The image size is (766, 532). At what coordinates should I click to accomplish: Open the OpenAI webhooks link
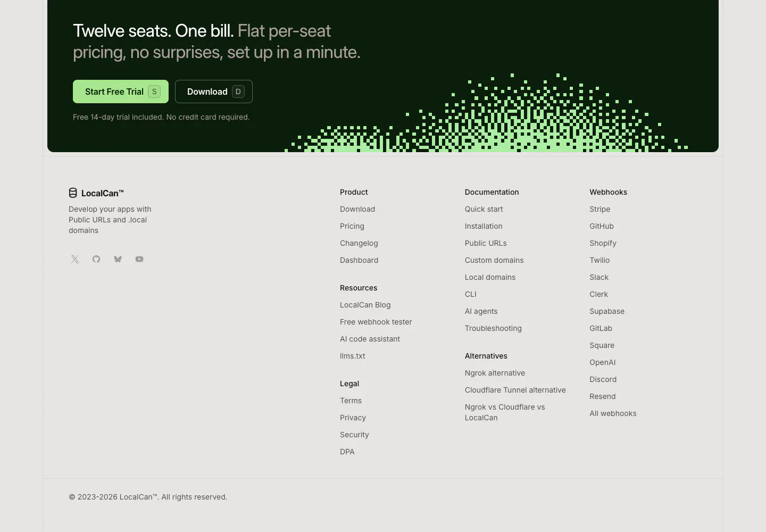tap(603, 362)
